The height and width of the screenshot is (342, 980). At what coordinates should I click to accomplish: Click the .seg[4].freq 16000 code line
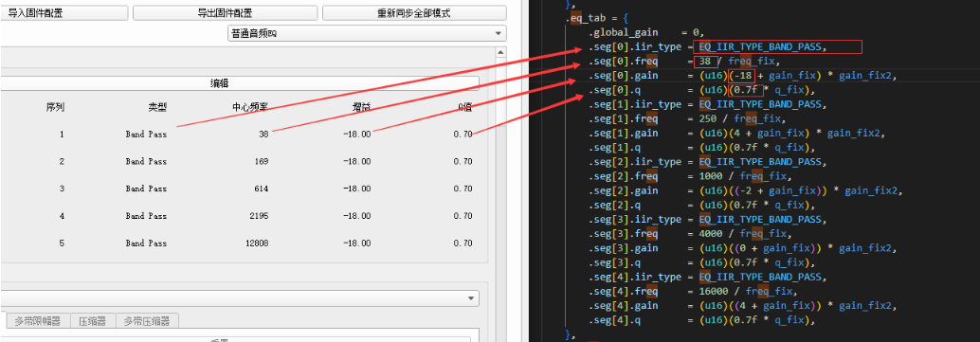tap(692, 292)
